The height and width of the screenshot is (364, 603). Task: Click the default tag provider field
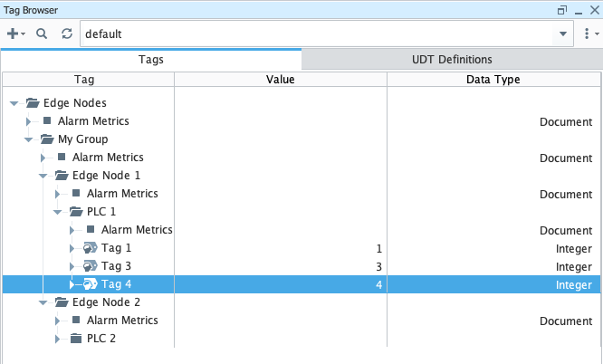pos(317,34)
